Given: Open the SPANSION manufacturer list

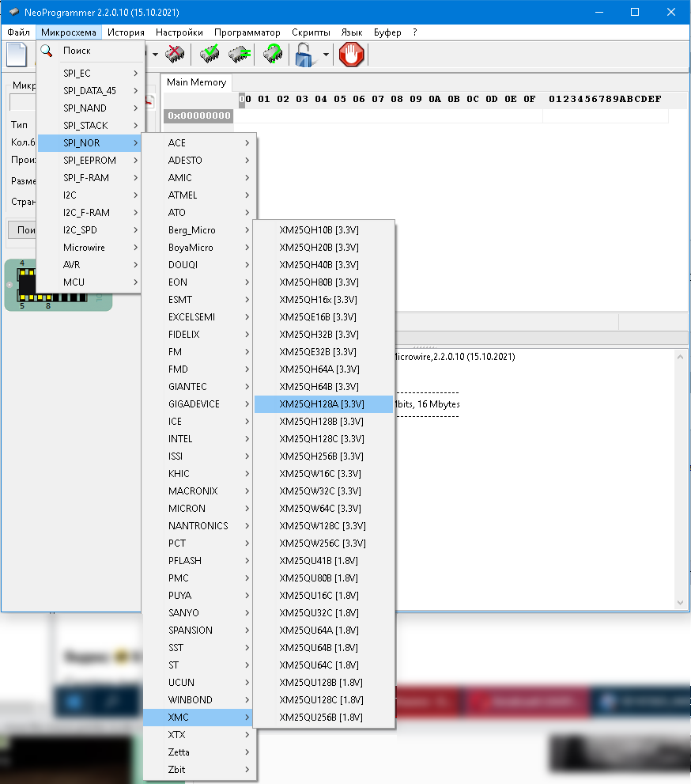Looking at the screenshot, I should [199, 631].
